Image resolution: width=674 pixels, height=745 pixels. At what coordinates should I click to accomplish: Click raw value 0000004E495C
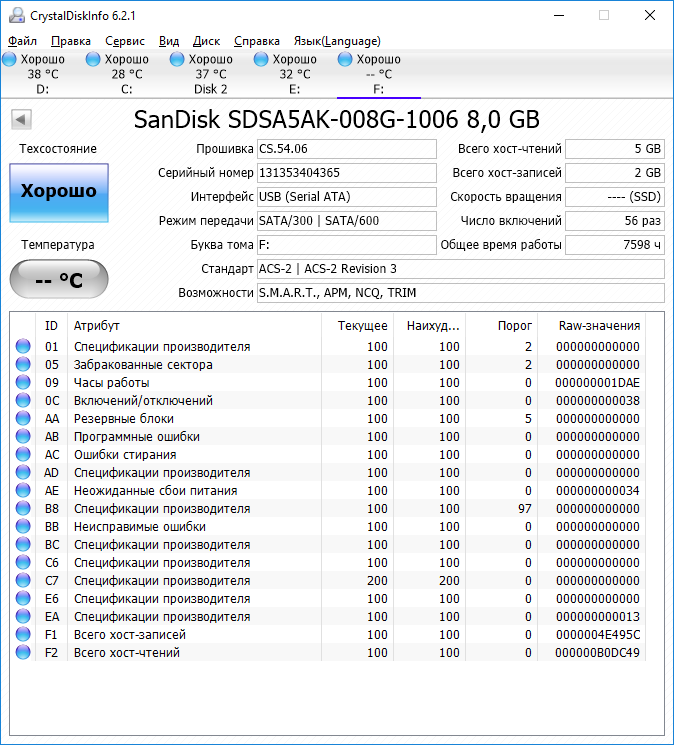[598, 634]
